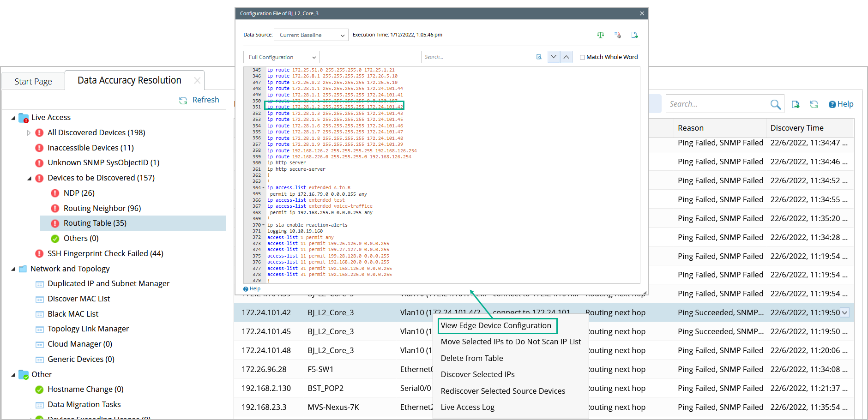The width and height of the screenshot is (868, 420).
Task: Jump to next search match arrow
Action: click(x=554, y=57)
